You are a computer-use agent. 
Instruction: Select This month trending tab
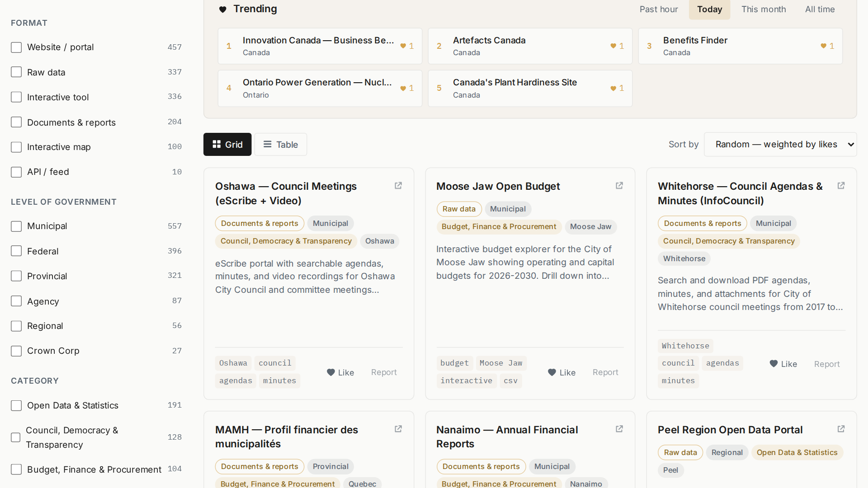(x=764, y=9)
